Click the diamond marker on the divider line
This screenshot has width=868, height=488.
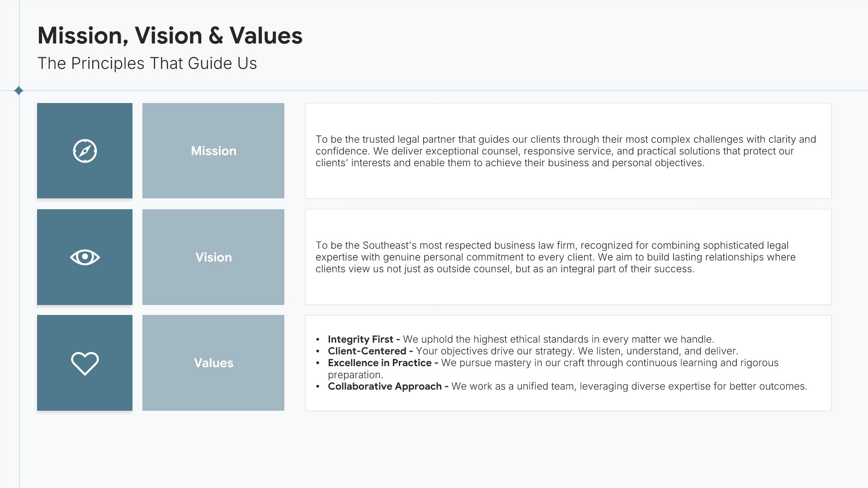click(x=19, y=91)
